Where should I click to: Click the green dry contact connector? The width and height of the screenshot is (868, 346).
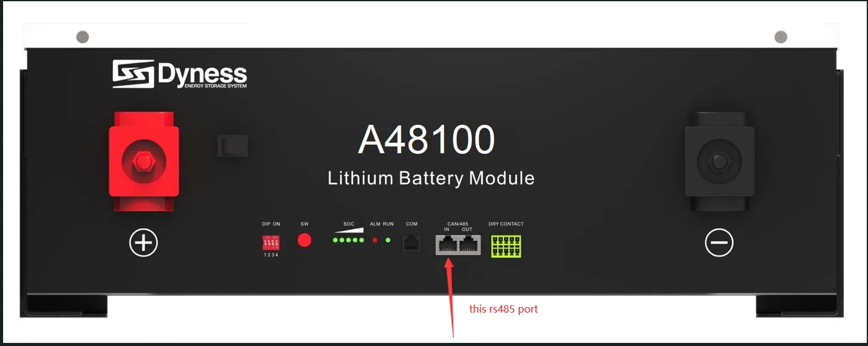[x=506, y=246]
